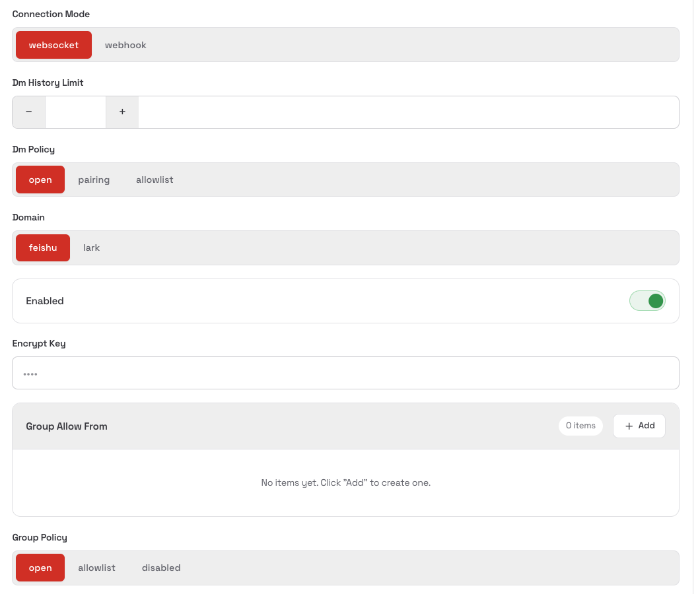Click the Encrypt Key label
The width and height of the screenshot is (700, 594).
(x=39, y=344)
